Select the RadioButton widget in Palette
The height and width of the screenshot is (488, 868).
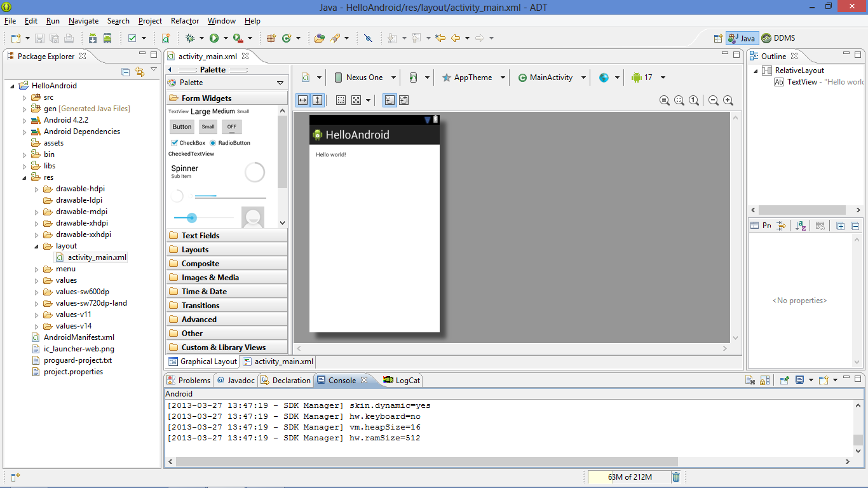click(x=230, y=143)
